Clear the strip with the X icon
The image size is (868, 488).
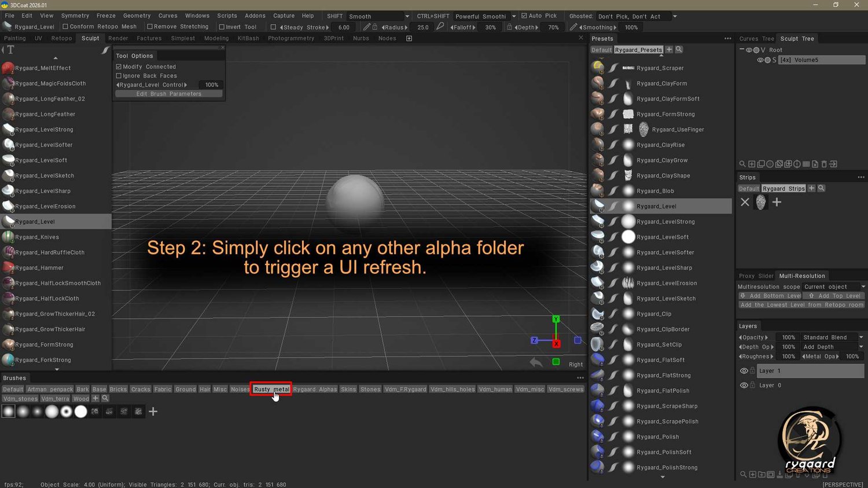pyautogui.click(x=745, y=202)
